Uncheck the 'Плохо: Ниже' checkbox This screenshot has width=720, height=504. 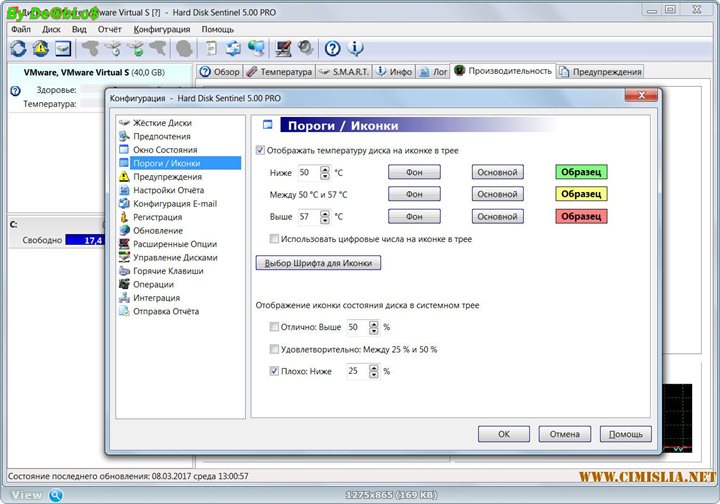click(x=275, y=371)
